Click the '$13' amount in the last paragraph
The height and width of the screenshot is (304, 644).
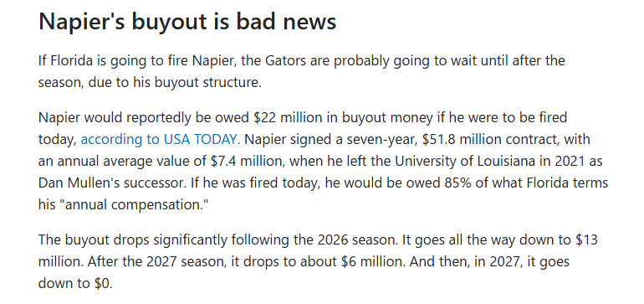(x=586, y=240)
